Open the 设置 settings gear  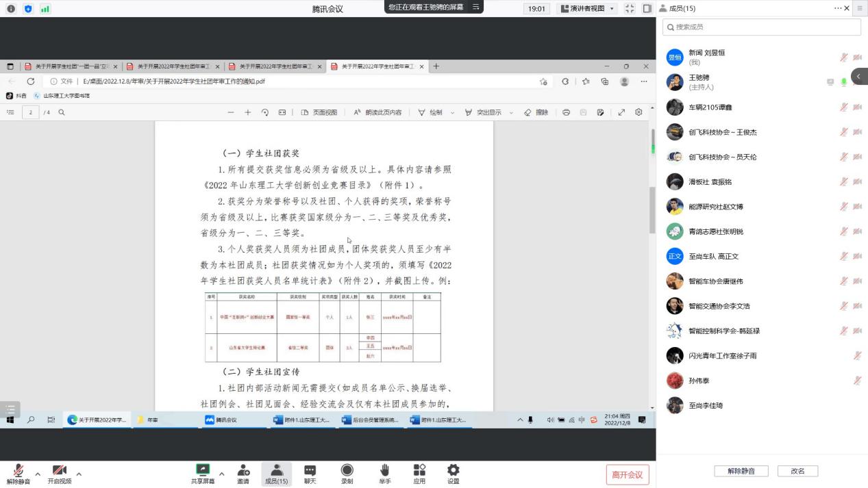(453, 474)
